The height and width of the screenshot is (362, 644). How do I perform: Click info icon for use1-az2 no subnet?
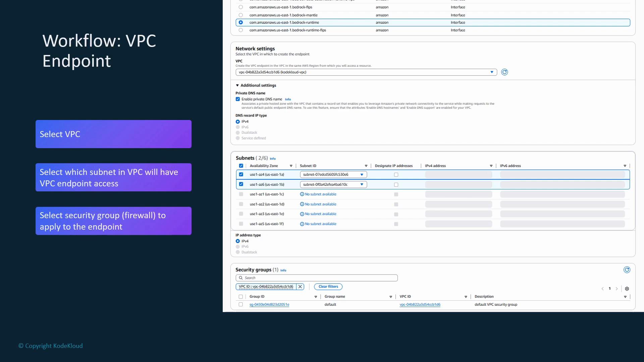[x=302, y=204]
